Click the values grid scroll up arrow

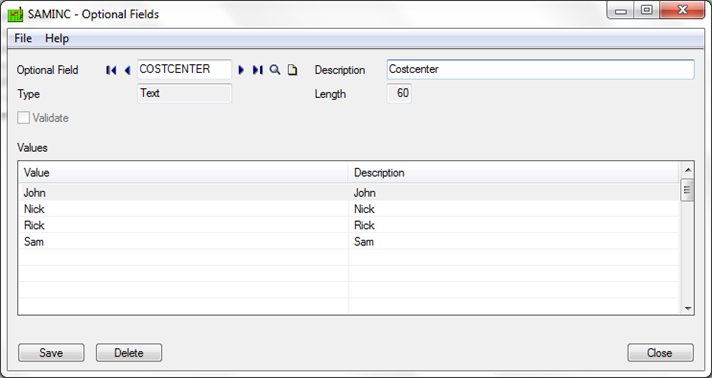pyautogui.click(x=687, y=170)
